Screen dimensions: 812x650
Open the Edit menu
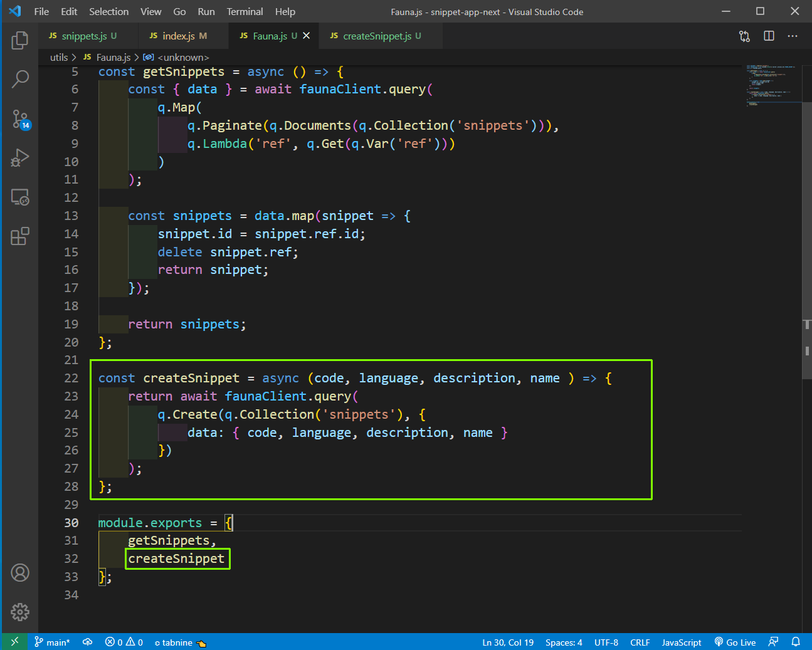[x=69, y=11]
